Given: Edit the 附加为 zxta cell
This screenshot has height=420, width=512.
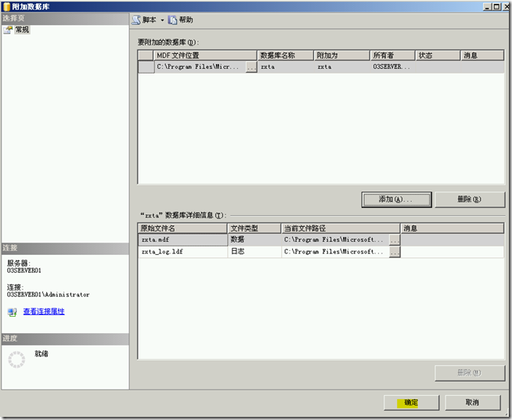Looking at the screenshot, I should coord(341,67).
